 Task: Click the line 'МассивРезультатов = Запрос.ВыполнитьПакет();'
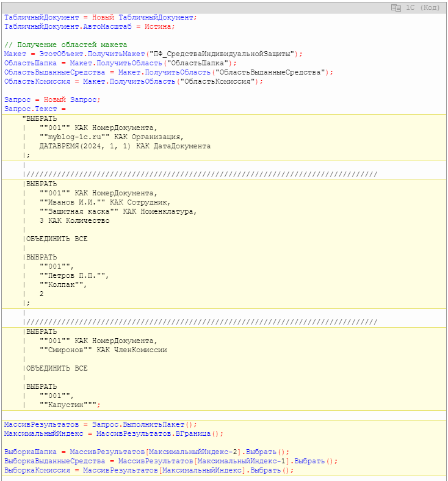[101, 425]
